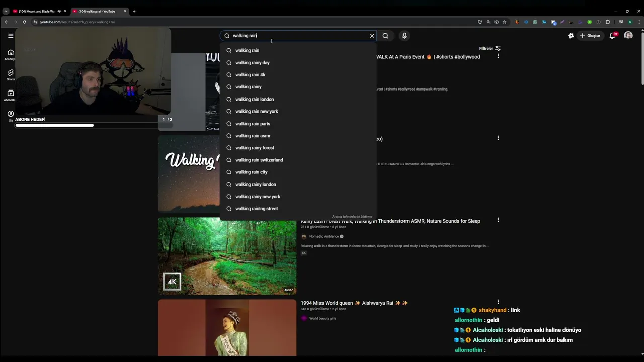Visit the World beauty girls channel
Screen dimensions: 644x362
coord(323,318)
